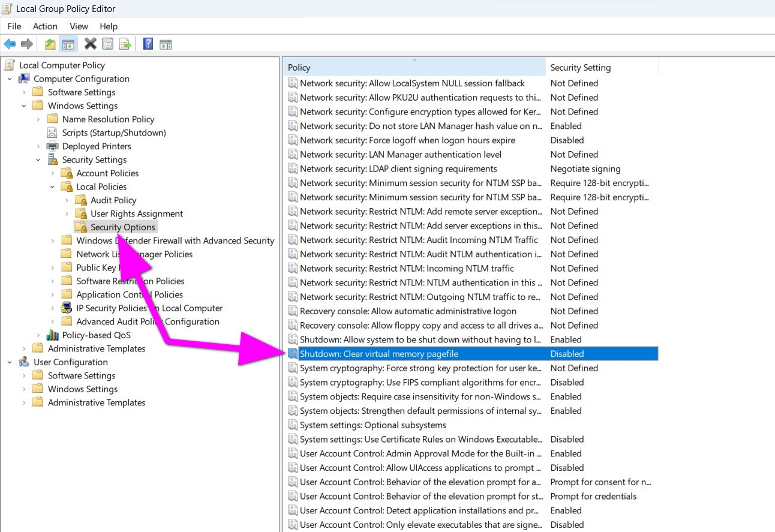Select User Rights Assignment in the tree

coord(137,214)
